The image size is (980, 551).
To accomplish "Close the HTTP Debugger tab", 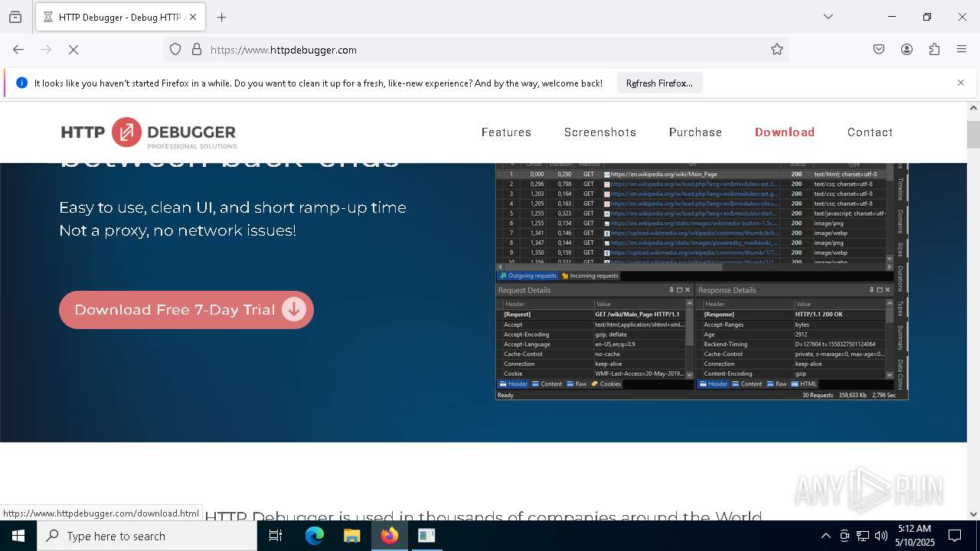I will (193, 17).
